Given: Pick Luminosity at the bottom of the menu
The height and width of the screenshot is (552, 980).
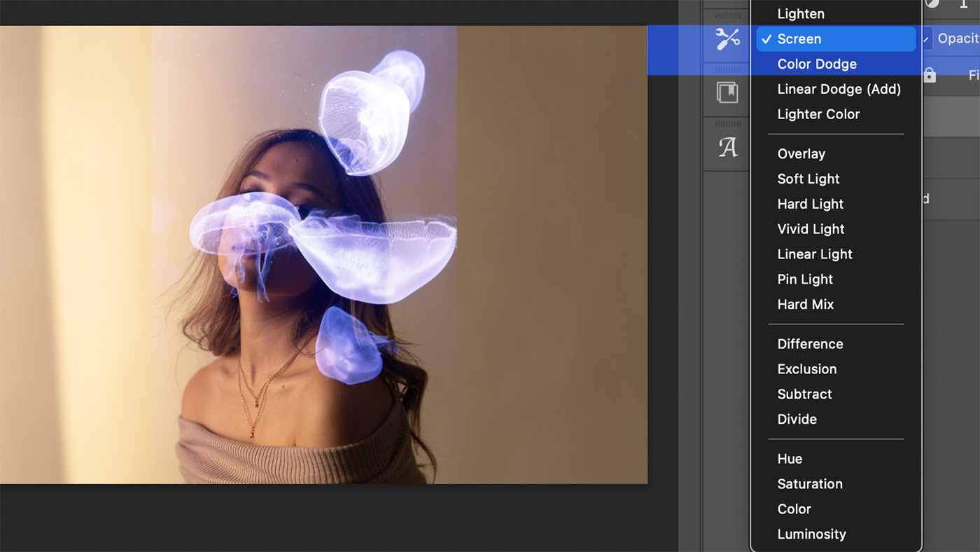Looking at the screenshot, I should click(812, 534).
